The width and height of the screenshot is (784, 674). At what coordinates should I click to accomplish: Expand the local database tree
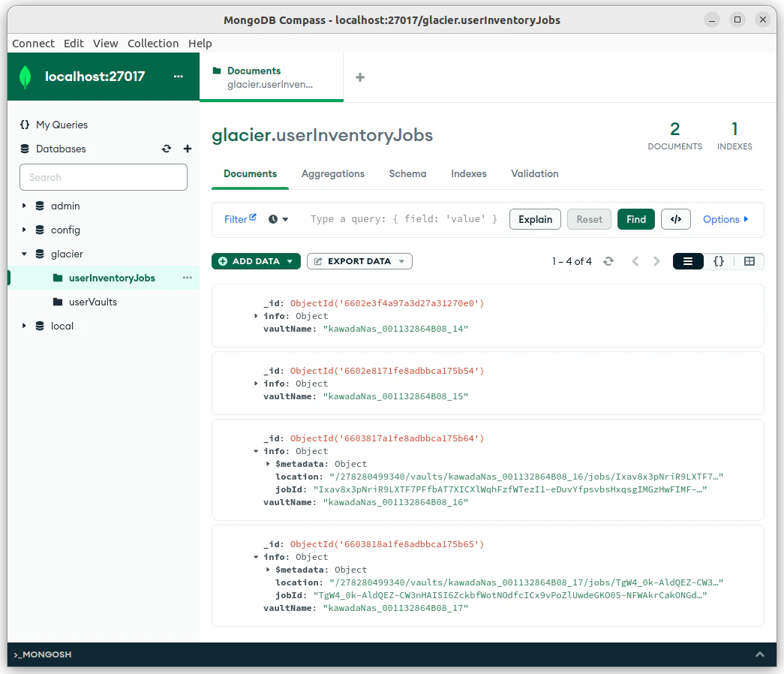tap(23, 326)
